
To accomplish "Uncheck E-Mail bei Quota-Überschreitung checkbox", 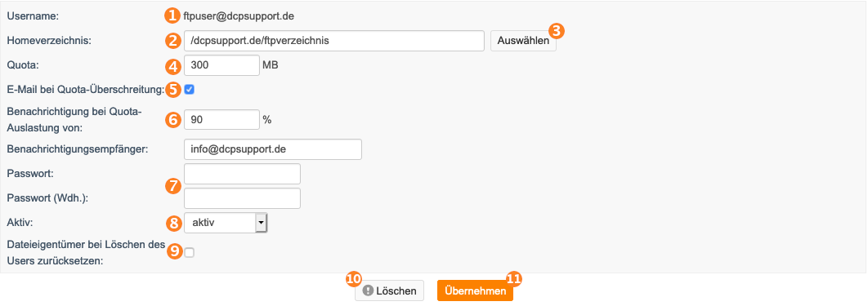I will [x=190, y=89].
